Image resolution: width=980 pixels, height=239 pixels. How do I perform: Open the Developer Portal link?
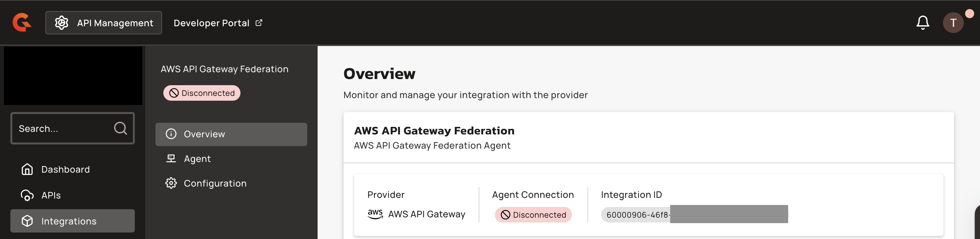pyautogui.click(x=212, y=23)
